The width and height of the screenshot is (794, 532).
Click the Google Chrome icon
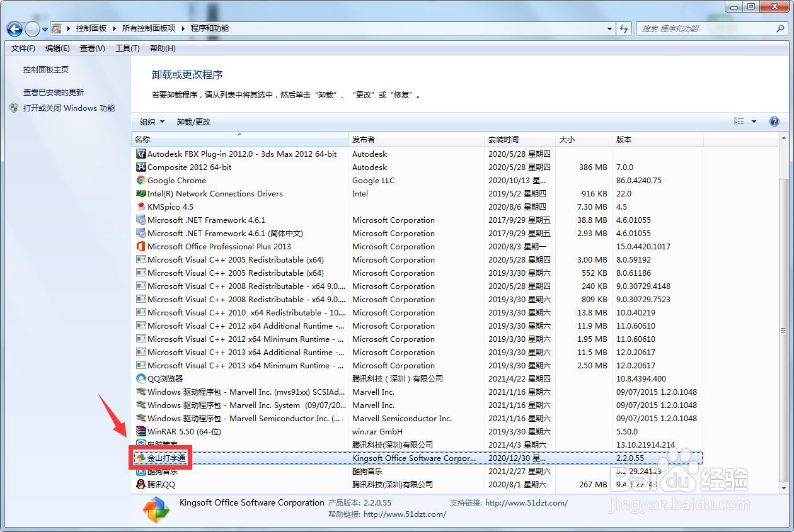[x=141, y=180]
